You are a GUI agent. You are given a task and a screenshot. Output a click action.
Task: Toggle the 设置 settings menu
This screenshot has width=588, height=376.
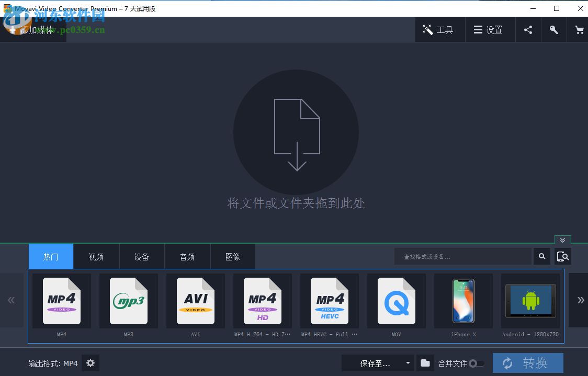pyautogui.click(x=490, y=30)
